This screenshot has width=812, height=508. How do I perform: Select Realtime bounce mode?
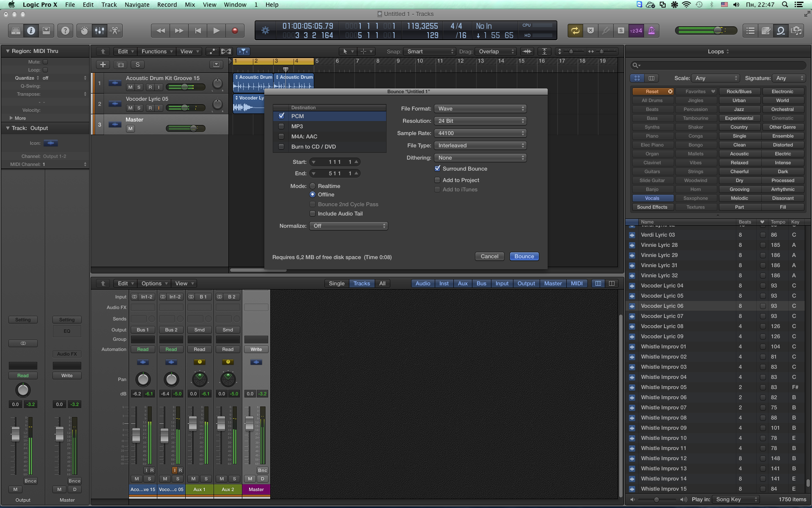click(313, 186)
